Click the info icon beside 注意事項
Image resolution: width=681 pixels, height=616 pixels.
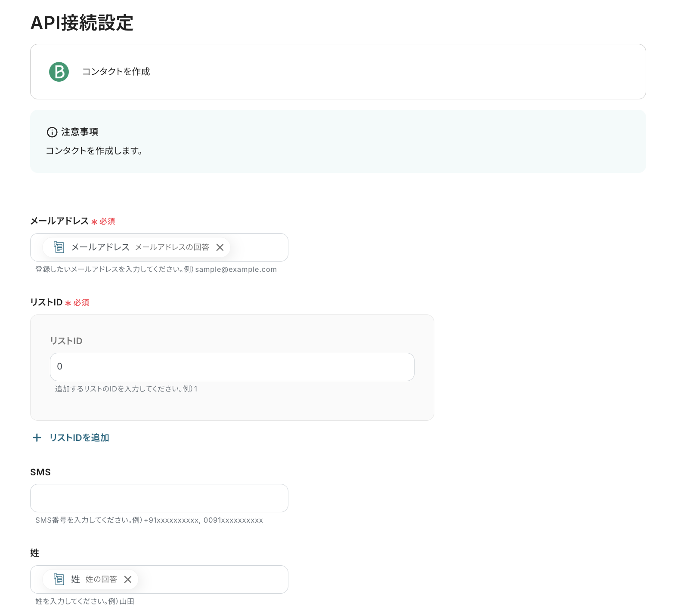click(52, 132)
